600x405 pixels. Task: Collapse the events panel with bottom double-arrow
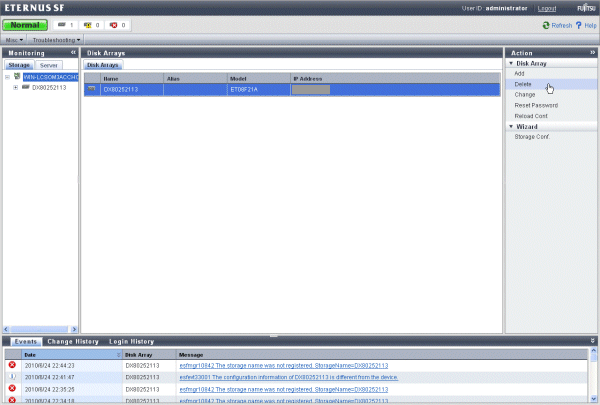tap(592, 341)
